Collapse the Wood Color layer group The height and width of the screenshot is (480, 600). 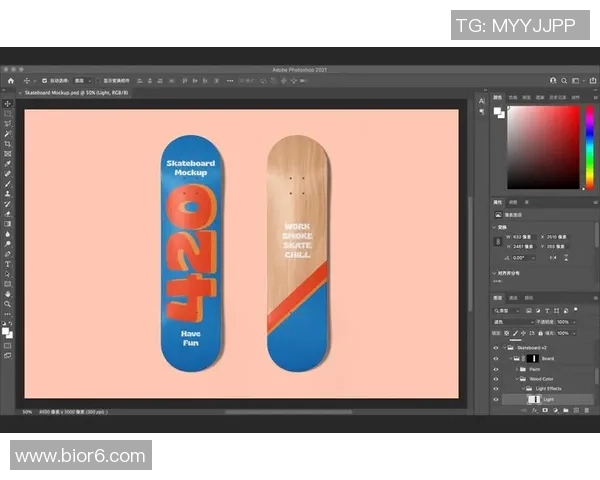[x=519, y=379]
